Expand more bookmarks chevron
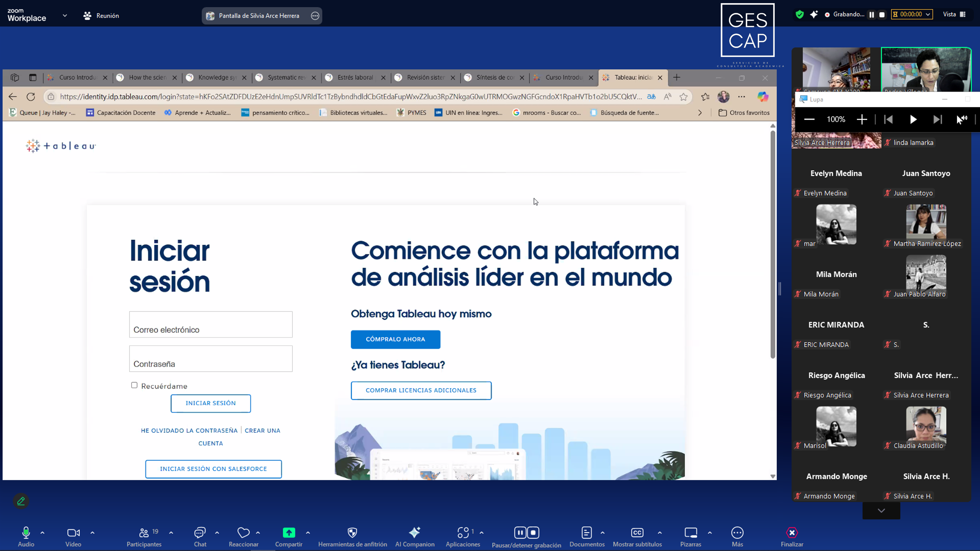 (700, 113)
